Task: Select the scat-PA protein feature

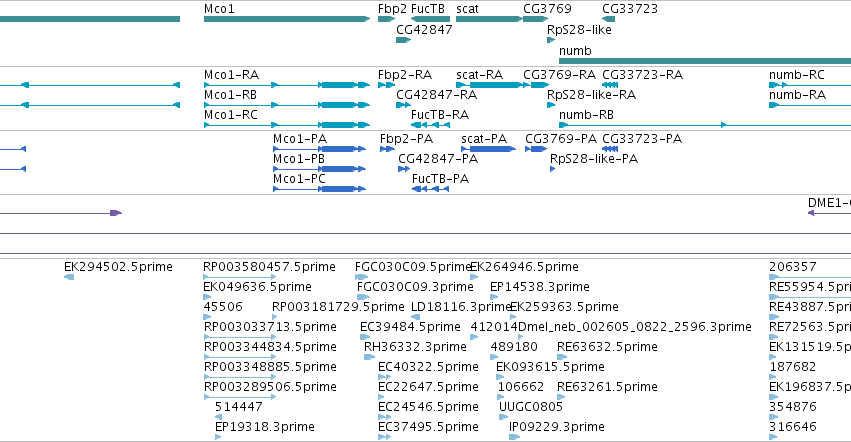Action: [x=488, y=149]
